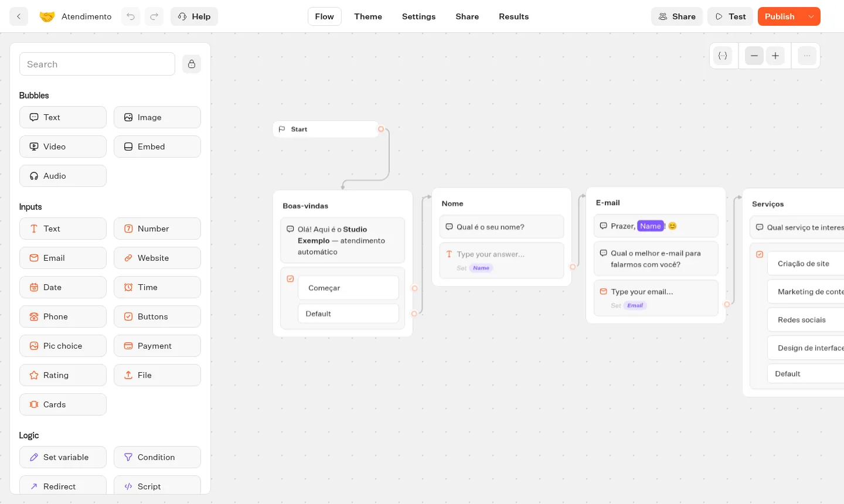
Task: Select the Phone input block
Action: (63, 316)
